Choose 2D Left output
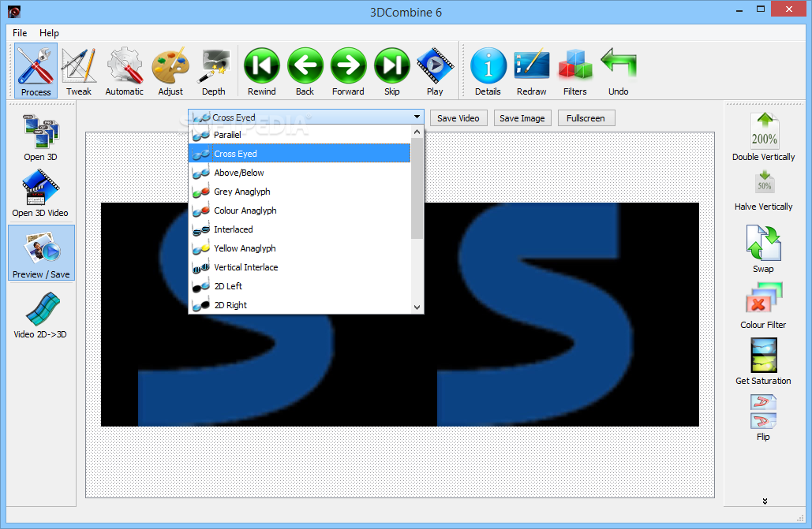The width and height of the screenshot is (812, 529). (x=300, y=286)
